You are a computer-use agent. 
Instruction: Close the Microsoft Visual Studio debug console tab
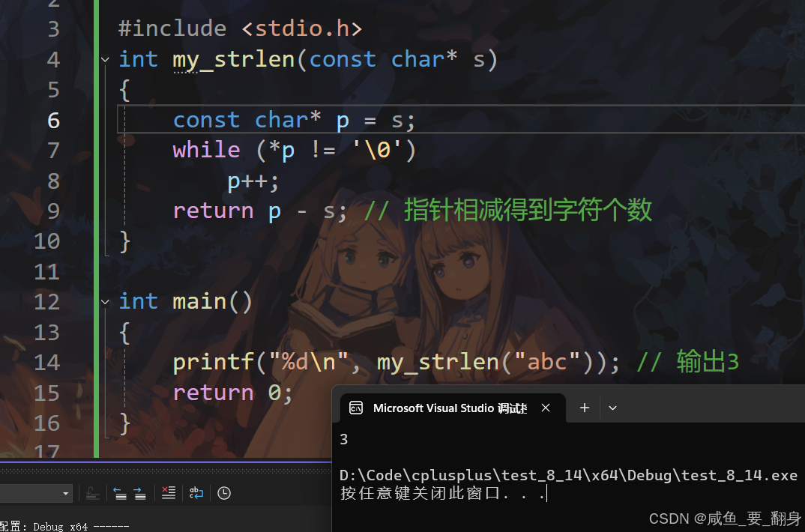(546, 408)
